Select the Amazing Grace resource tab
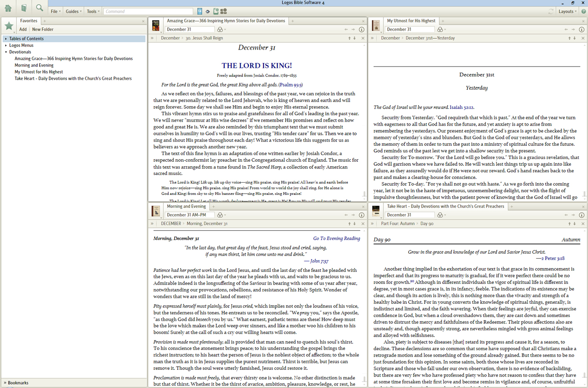The height and width of the screenshot is (388, 588). coord(226,21)
